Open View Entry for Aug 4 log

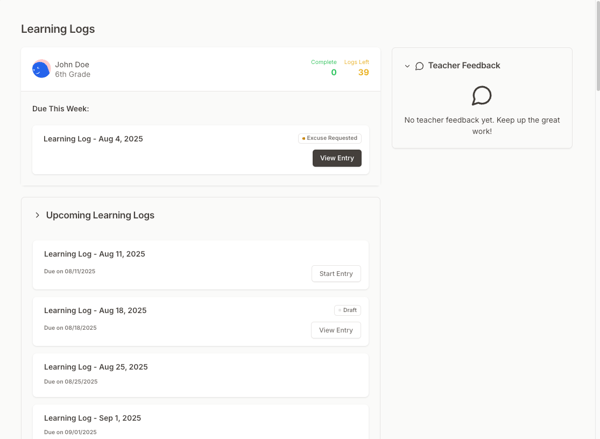click(336, 158)
